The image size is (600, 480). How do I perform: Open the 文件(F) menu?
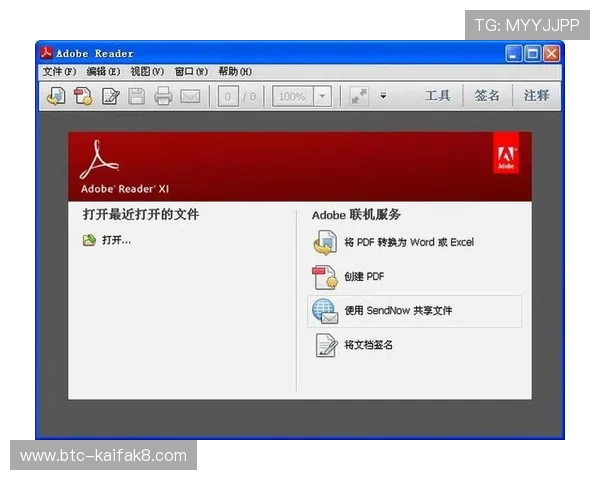pyautogui.click(x=59, y=72)
